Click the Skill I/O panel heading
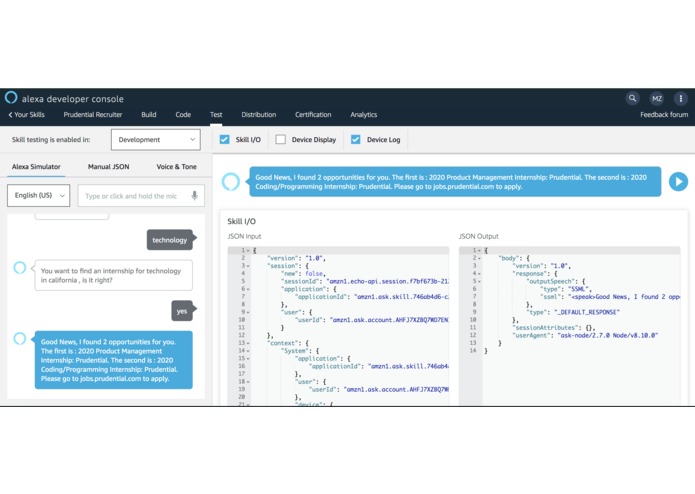 tap(242, 222)
